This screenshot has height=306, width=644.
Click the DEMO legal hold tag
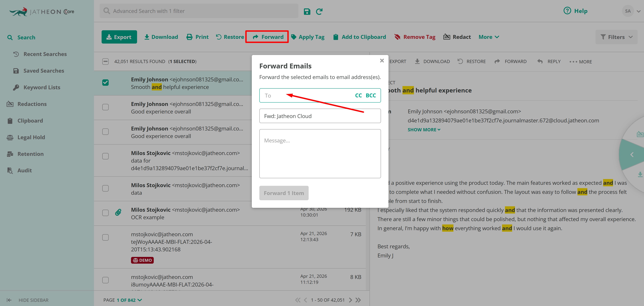click(142, 260)
